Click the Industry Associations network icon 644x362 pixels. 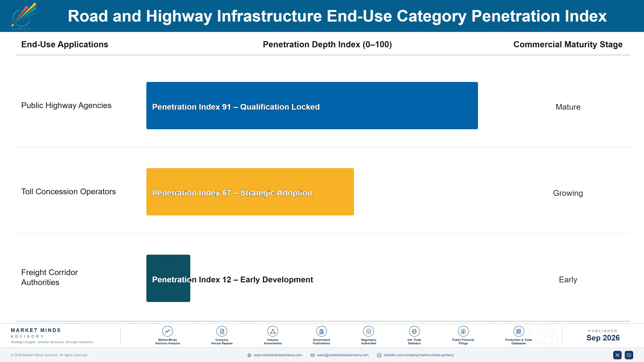click(x=273, y=331)
